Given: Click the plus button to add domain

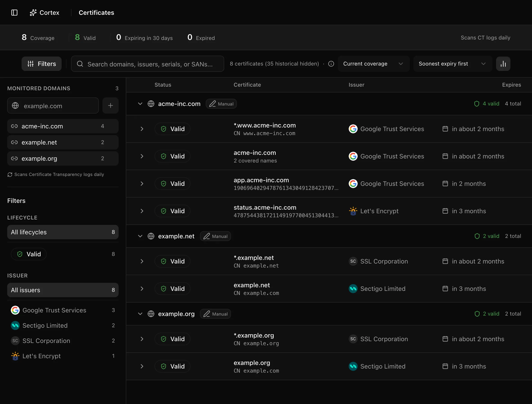Looking at the screenshot, I should click(x=111, y=105).
